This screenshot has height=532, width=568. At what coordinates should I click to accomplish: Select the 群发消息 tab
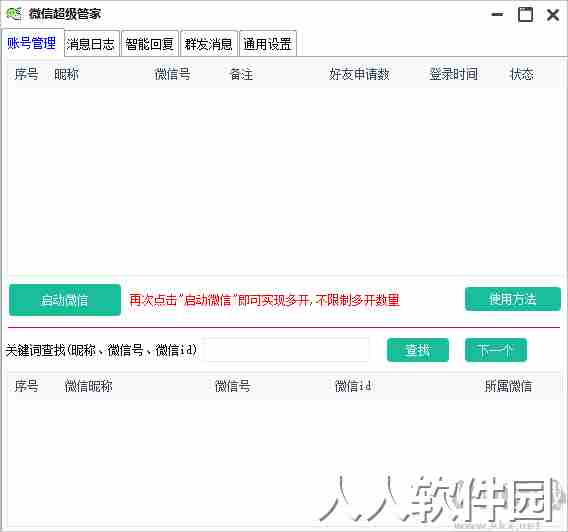209,44
